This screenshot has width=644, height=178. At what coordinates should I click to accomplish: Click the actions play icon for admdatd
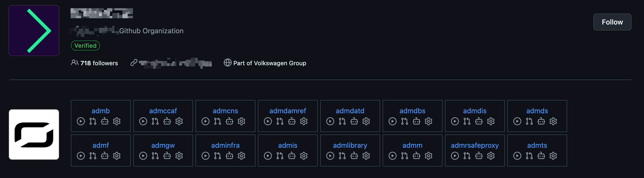[x=330, y=121]
